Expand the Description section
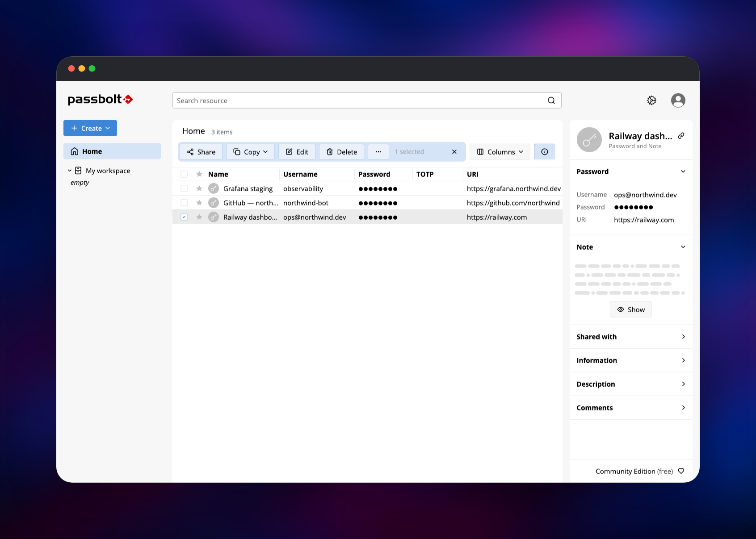Viewport: 756px width, 539px height. [631, 384]
